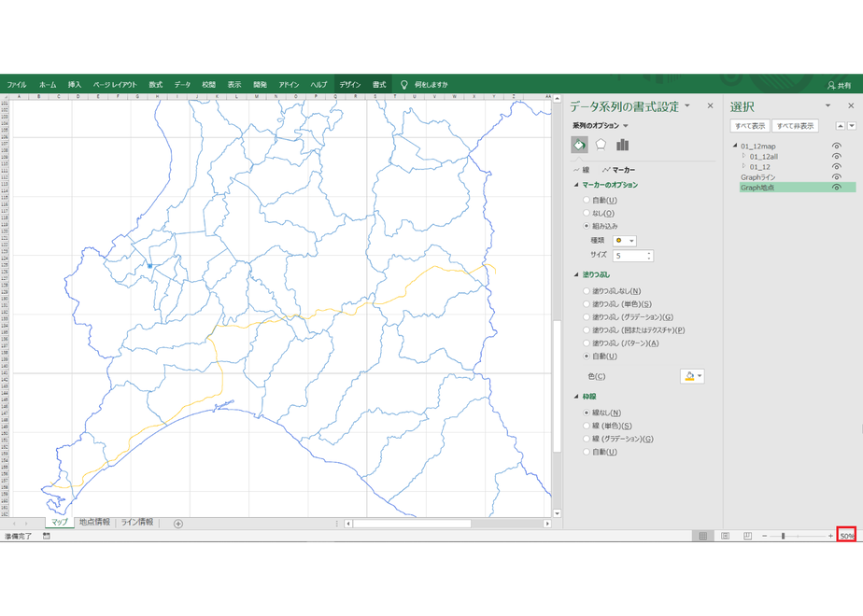Choose 線 (グラデーション)(G) border option

pyautogui.click(x=618, y=439)
